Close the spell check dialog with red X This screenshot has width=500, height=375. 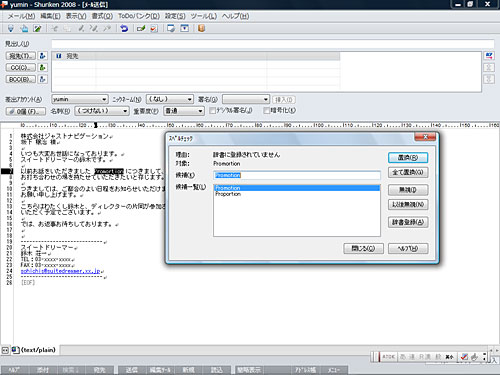425,137
